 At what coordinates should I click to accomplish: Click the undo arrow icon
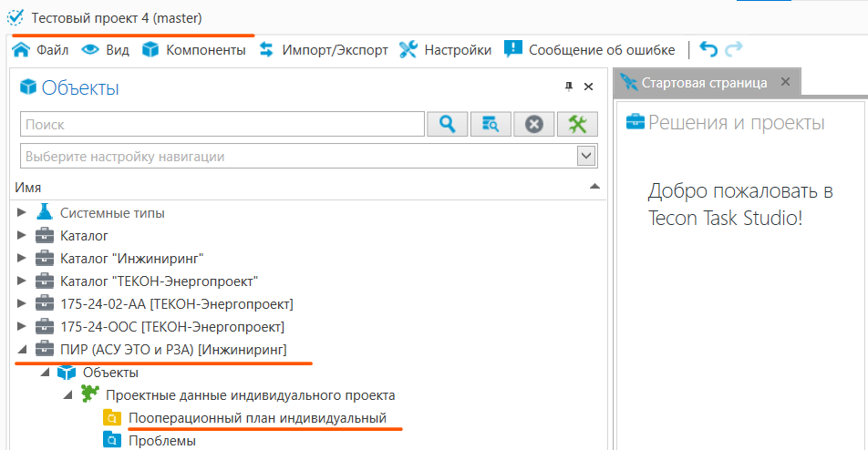[708, 50]
